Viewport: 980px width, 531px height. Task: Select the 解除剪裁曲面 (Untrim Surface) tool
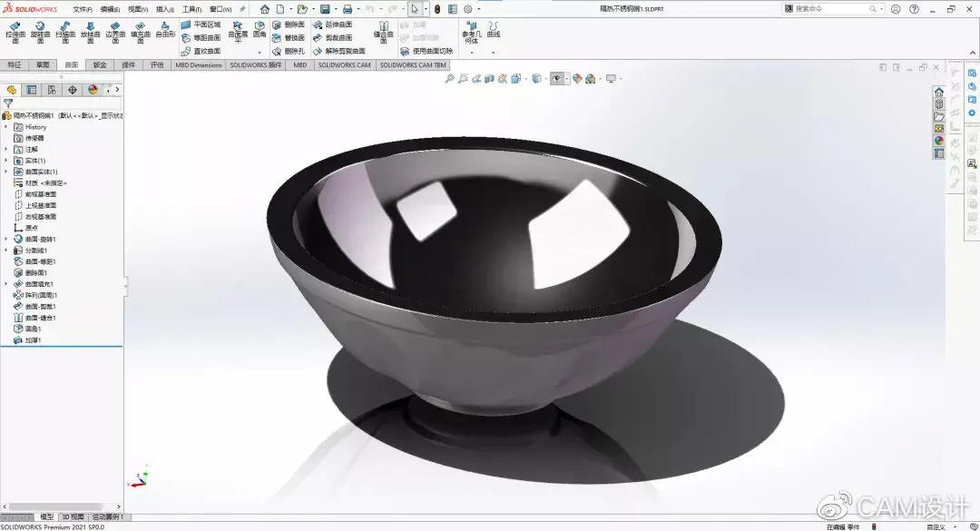[x=339, y=52]
